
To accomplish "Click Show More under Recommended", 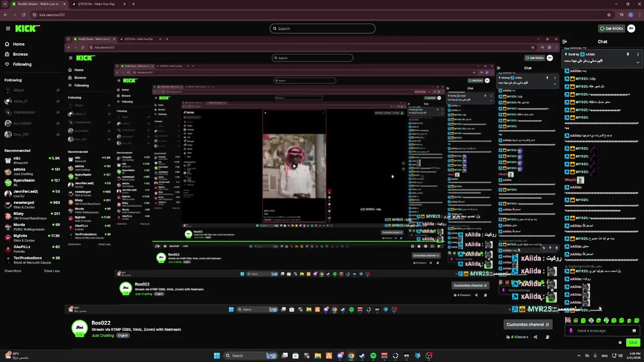I will (13, 271).
